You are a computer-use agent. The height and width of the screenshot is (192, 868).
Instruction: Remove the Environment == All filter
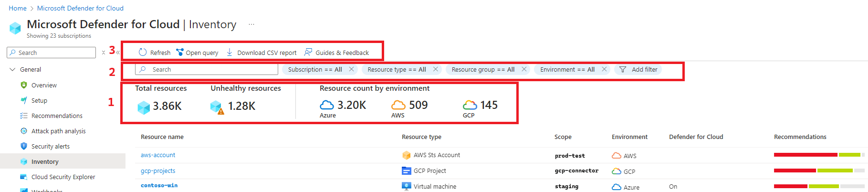click(604, 69)
